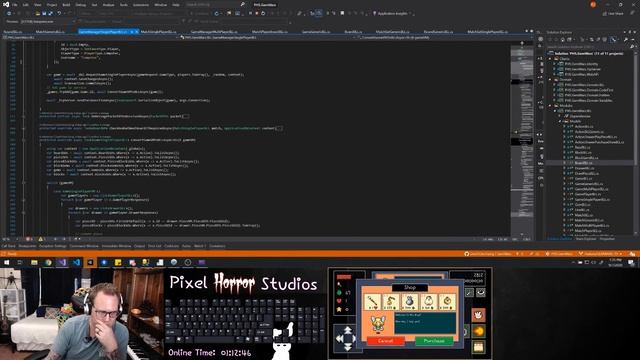The width and height of the screenshot is (640, 360).
Task: Click the Save icon in toolbar
Action: coord(44,13)
